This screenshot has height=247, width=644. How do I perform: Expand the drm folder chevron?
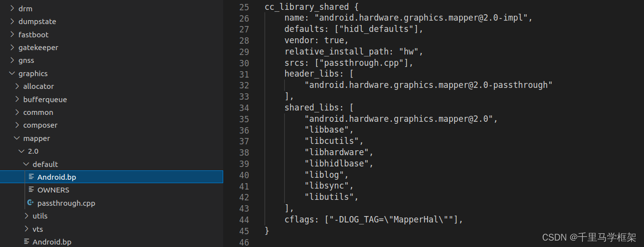12,9
